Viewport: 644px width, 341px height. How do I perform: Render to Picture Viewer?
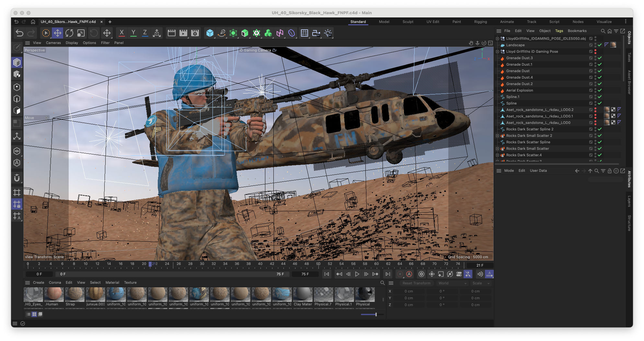(183, 33)
